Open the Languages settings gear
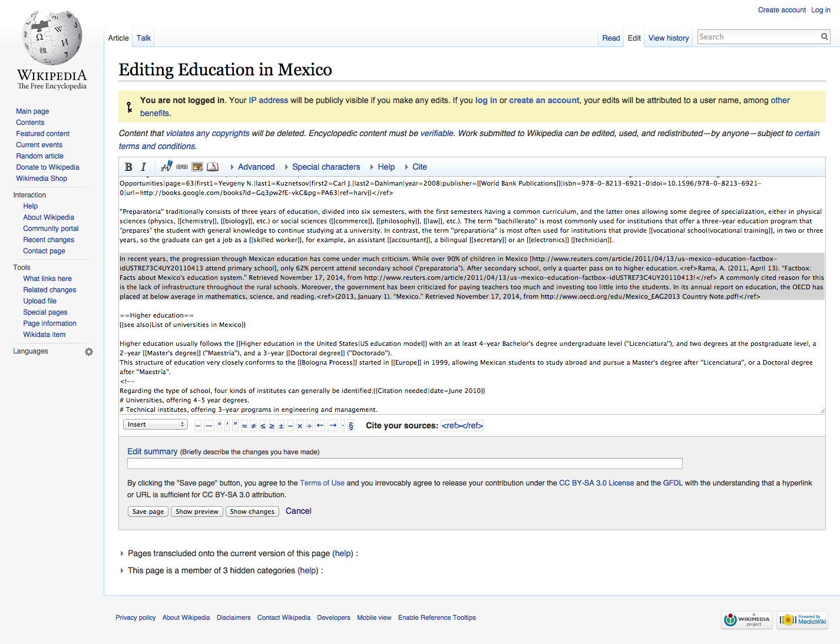 89,352
